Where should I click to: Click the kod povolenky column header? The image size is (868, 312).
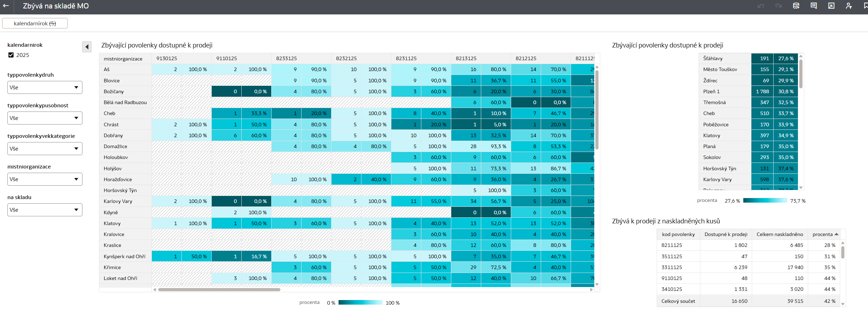678,234
